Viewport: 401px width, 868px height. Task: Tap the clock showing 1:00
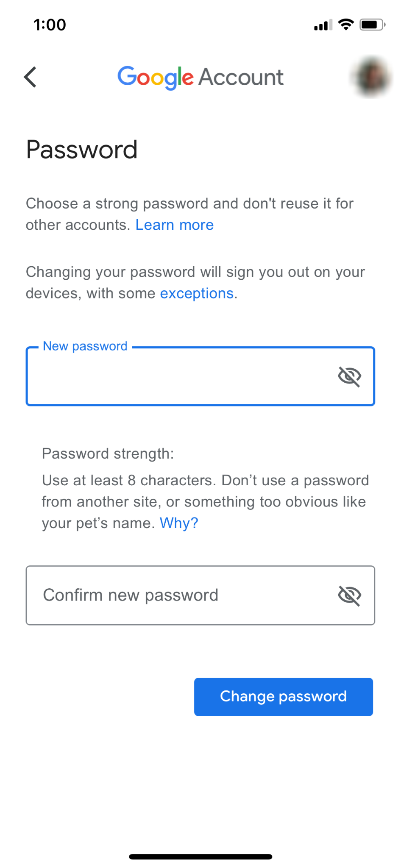point(50,25)
